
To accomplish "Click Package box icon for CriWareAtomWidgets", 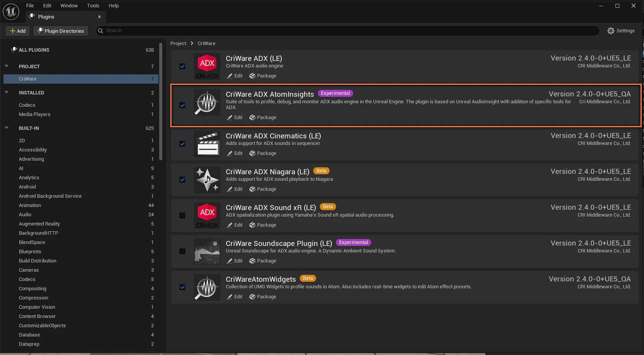I will click(252, 297).
